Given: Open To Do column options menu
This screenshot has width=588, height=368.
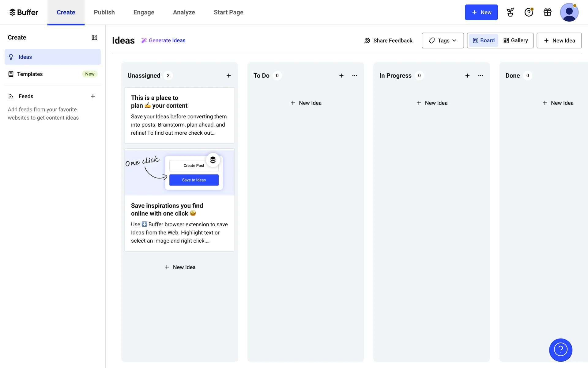Looking at the screenshot, I should [355, 75].
